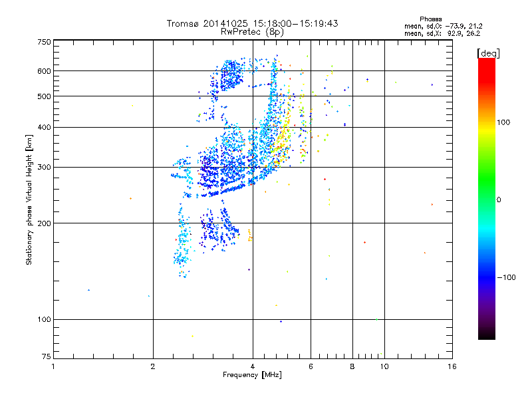Click the phase colorbar

point(487,199)
